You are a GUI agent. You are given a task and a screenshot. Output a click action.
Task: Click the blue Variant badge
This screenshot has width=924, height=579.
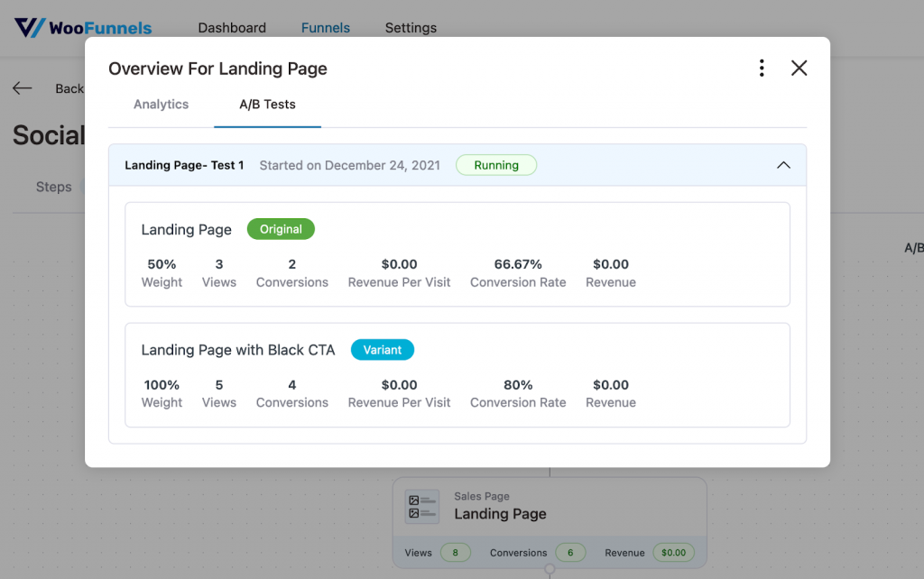(382, 350)
